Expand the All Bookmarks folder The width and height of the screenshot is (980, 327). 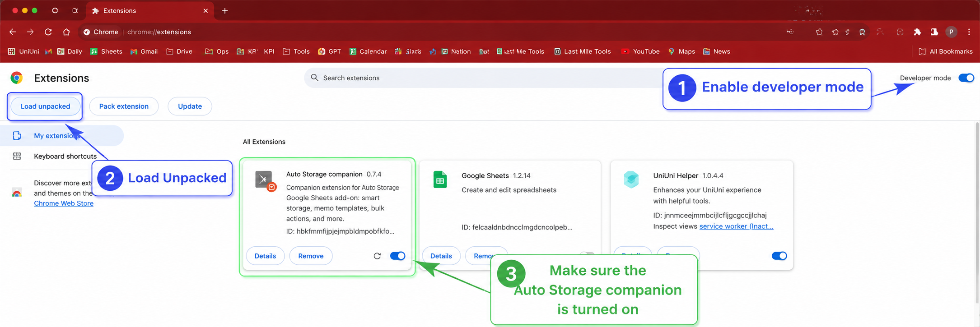coord(945,51)
